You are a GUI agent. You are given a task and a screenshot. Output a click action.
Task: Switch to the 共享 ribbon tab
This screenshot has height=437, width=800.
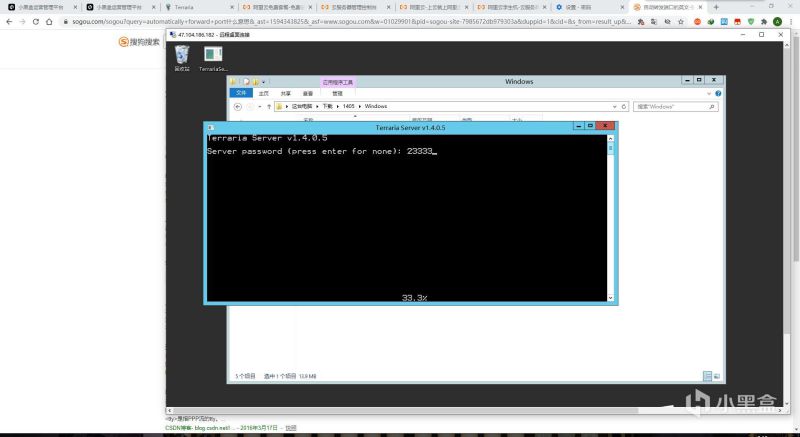(x=286, y=94)
